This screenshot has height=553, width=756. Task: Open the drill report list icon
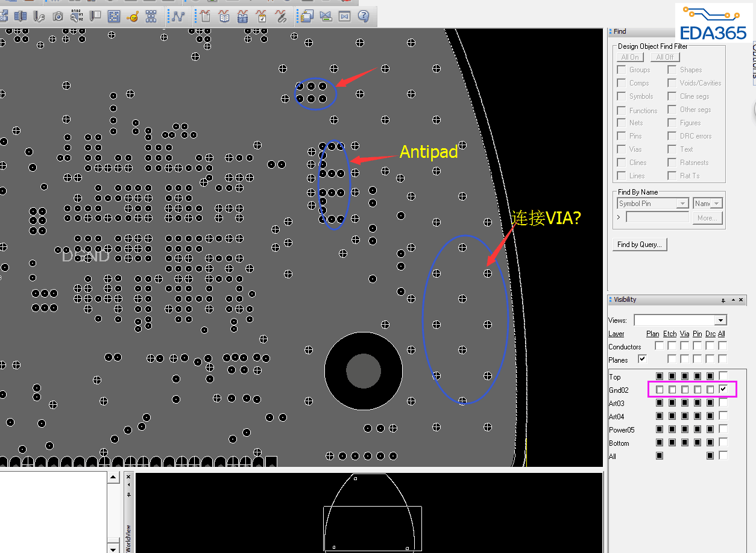pos(95,17)
